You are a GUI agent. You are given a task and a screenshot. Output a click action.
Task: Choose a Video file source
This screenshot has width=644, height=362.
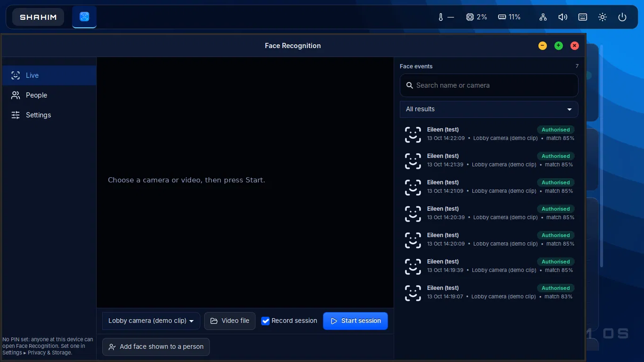tap(230, 321)
